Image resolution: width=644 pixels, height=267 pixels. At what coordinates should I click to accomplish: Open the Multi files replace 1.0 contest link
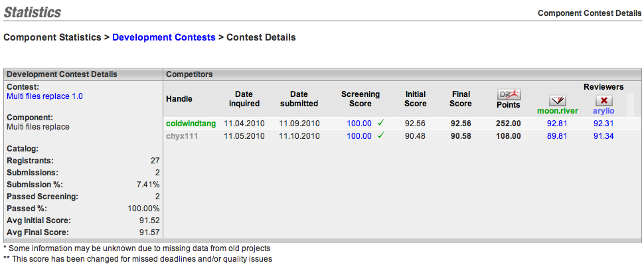click(x=44, y=96)
